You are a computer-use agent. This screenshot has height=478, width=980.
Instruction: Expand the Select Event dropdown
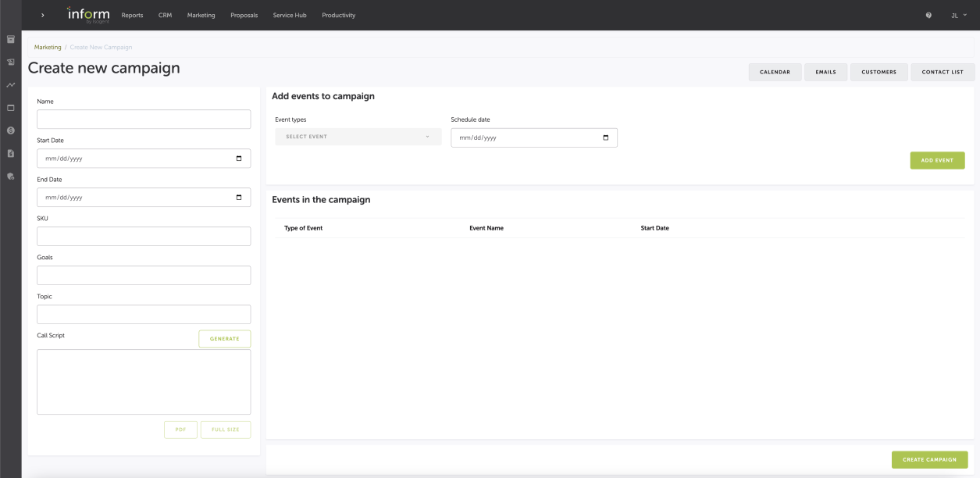[358, 137]
